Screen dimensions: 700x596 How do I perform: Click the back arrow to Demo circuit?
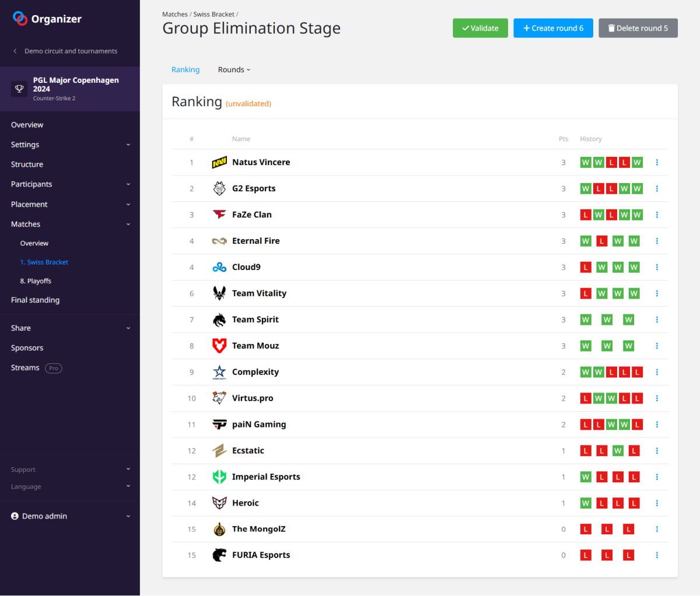[15, 51]
